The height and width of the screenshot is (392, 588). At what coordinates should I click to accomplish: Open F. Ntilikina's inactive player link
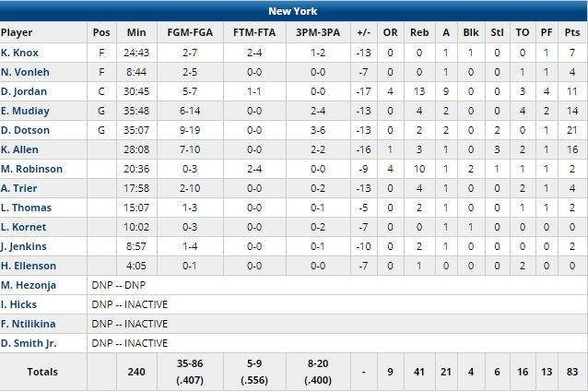28,324
